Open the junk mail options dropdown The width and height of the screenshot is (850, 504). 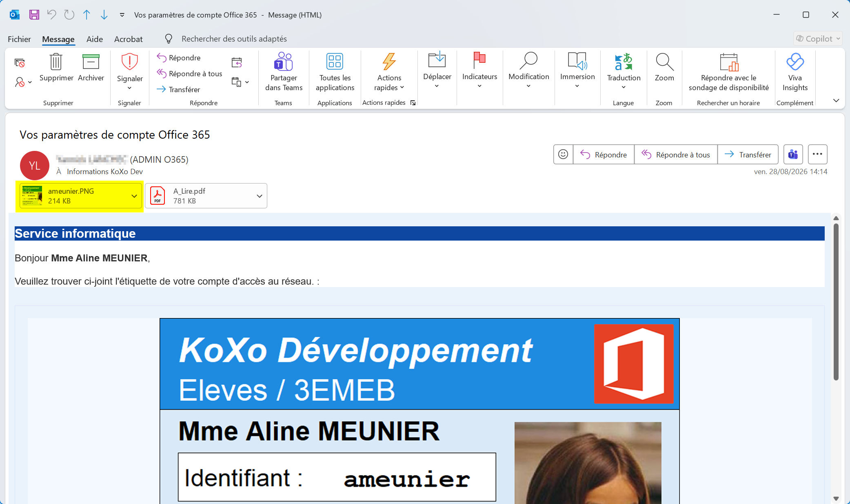[x=23, y=82]
